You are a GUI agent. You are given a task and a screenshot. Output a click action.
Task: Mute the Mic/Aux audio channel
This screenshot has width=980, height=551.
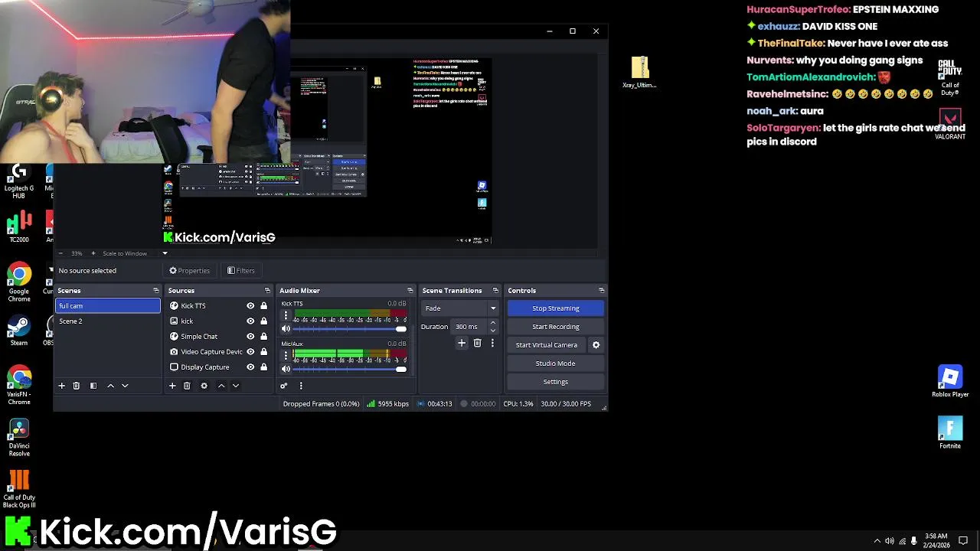pos(286,370)
